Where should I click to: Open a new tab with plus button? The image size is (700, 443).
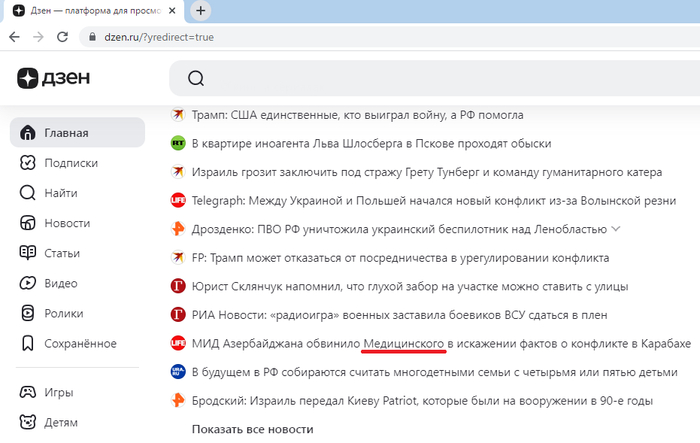pyautogui.click(x=200, y=11)
